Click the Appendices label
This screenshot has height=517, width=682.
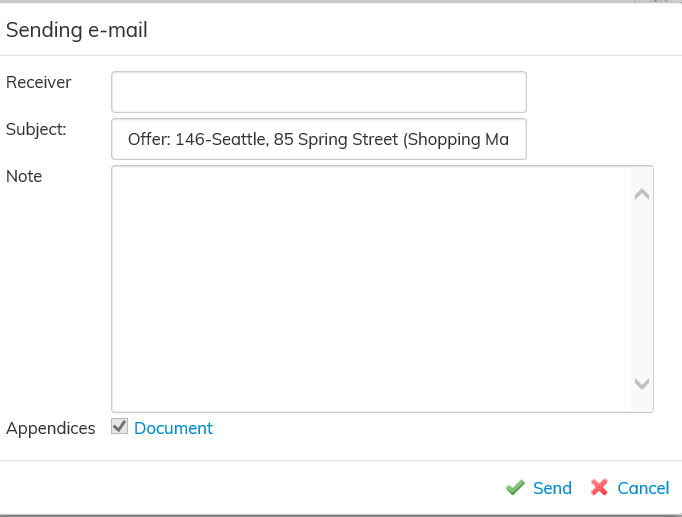[51, 428]
